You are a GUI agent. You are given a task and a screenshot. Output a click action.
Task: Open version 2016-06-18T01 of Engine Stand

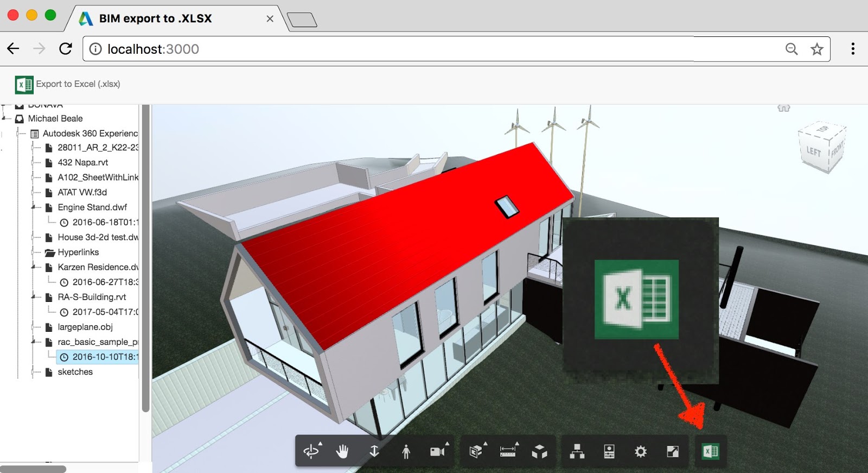click(106, 223)
